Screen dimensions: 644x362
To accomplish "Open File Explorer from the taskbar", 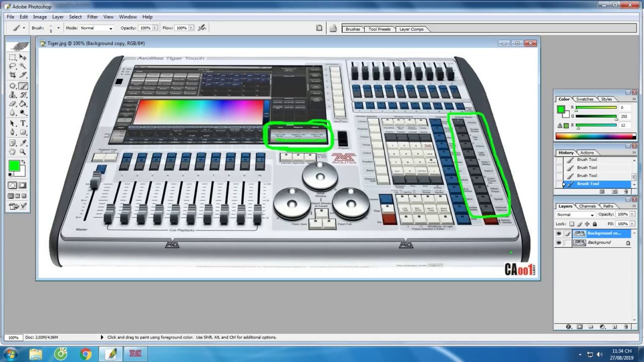I will pyautogui.click(x=36, y=354).
